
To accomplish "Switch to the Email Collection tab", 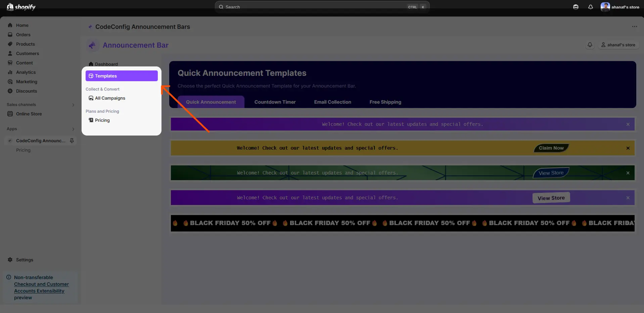I will [x=333, y=102].
